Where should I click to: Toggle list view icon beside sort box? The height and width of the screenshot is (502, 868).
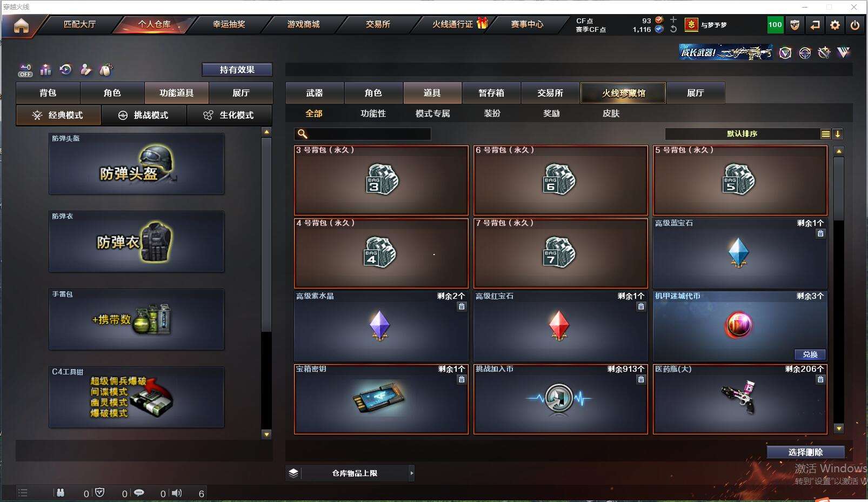pyautogui.click(x=826, y=134)
